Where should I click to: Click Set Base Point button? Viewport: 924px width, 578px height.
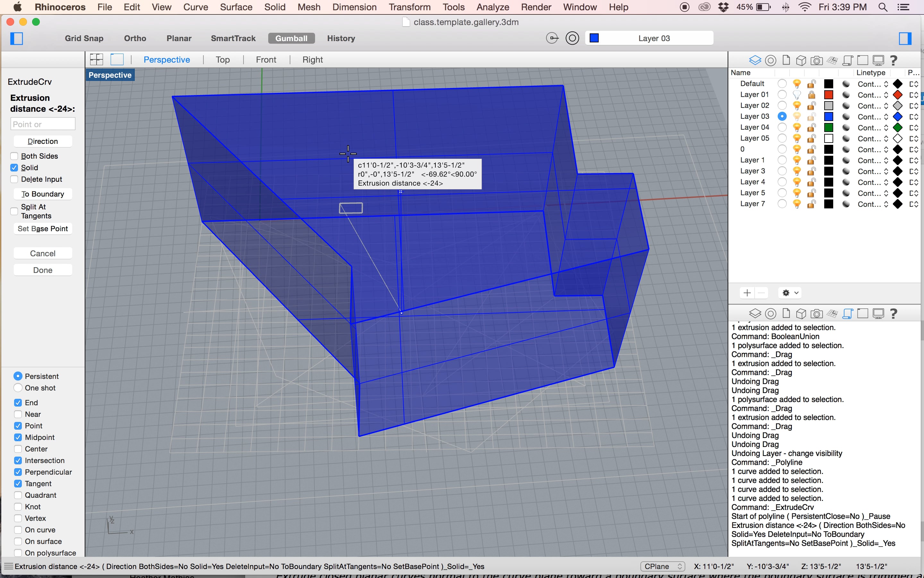[43, 229]
